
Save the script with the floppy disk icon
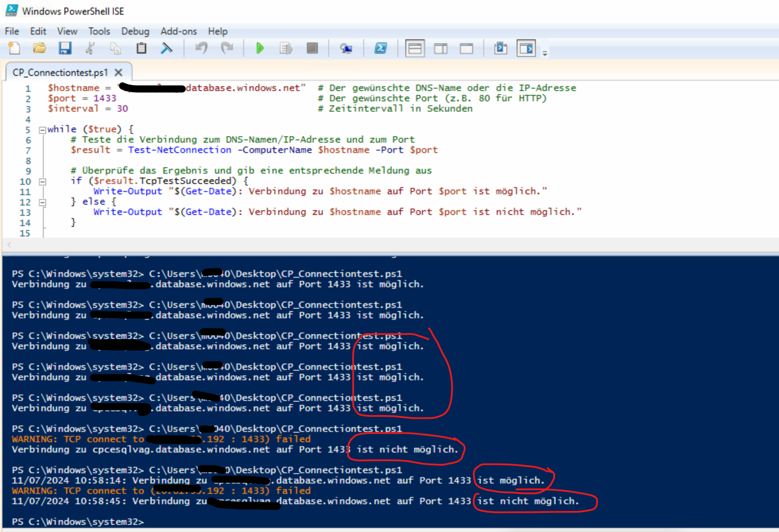coord(65,48)
